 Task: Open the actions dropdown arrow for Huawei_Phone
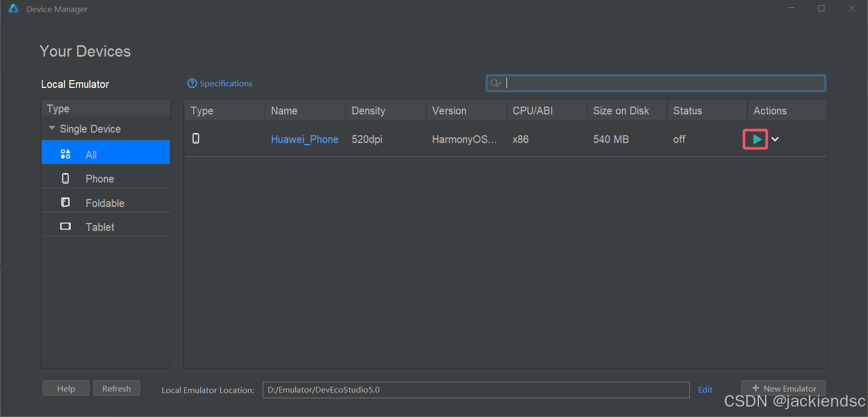[775, 139]
